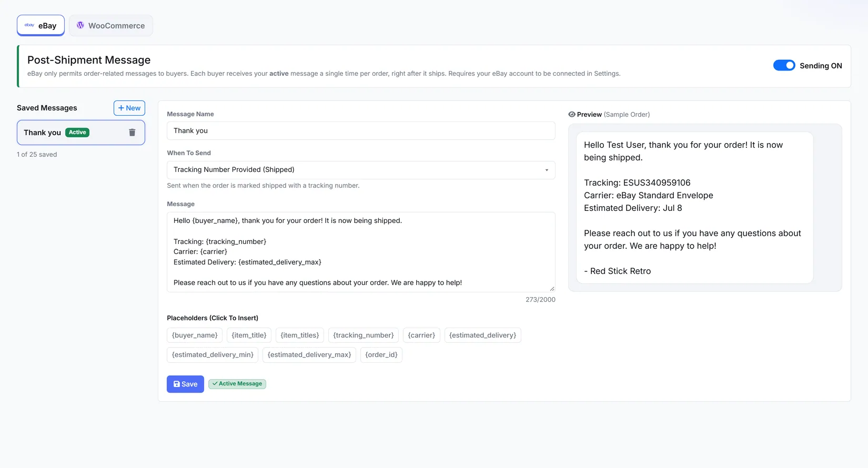868x468 pixels.
Task: Click the 273/2000 character counter
Action: pos(540,300)
